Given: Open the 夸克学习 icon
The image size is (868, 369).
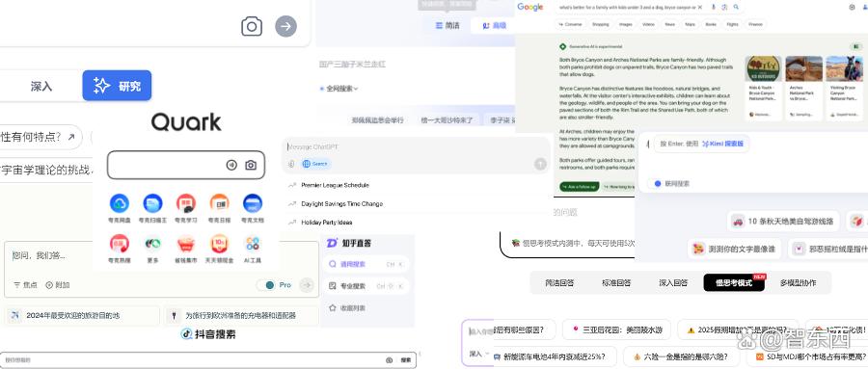Looking at the screenshot, I should 185,203.
